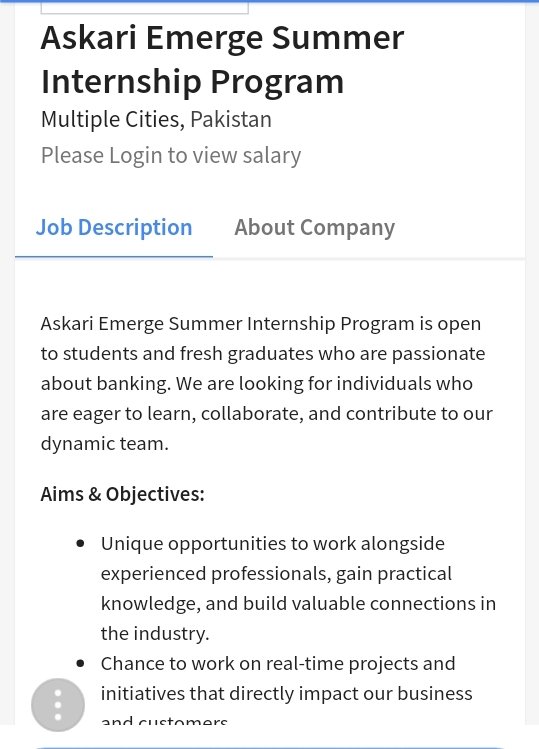Select the Job Description tab
539x749 pixels.
click(114, 227)
